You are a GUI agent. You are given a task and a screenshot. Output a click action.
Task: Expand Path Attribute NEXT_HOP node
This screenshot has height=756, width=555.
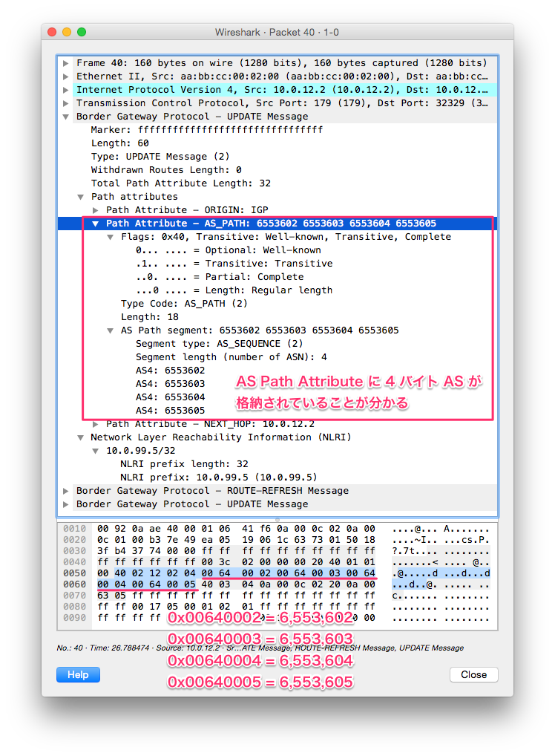pyautogui.click(x=96, y=424)
